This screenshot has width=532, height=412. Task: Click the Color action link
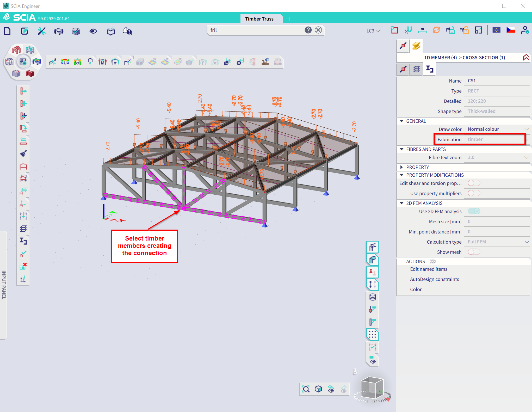point(416,289)
